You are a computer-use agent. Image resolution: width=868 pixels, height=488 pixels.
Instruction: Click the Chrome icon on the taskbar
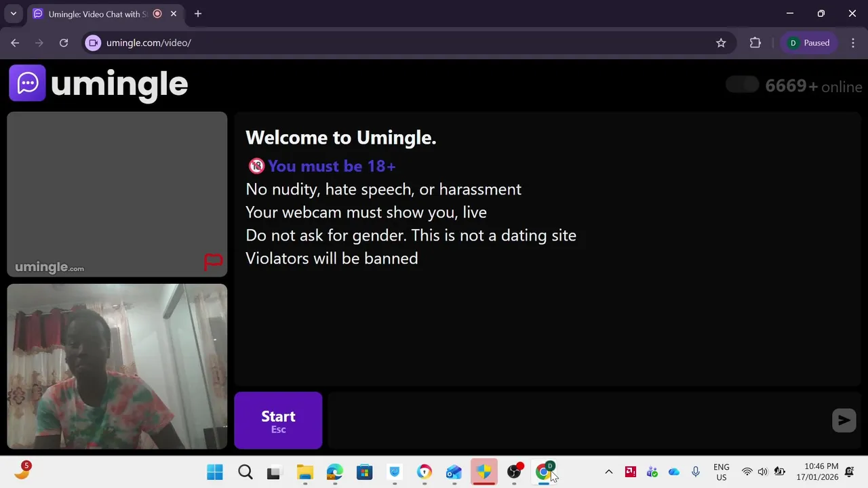coord(543,472)
